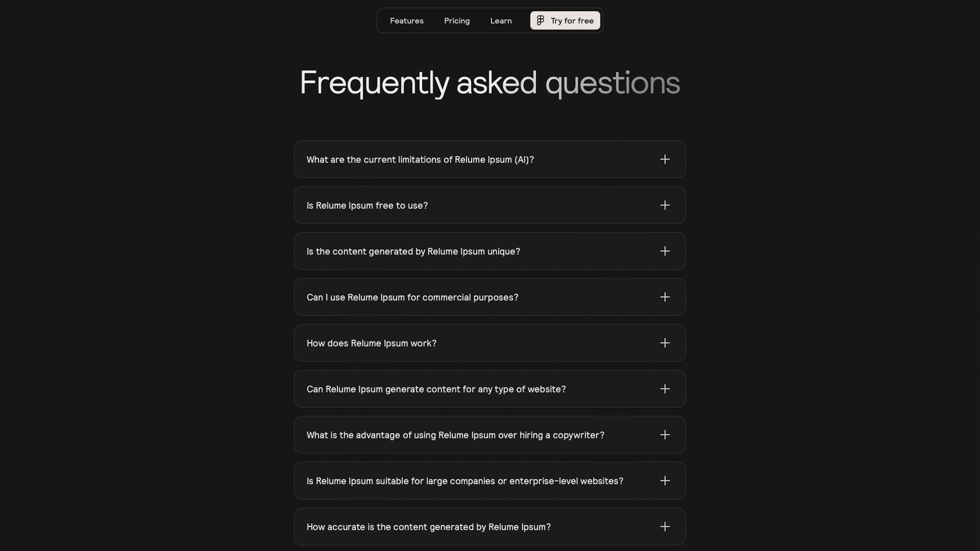The image size is (980, 551).
Task: Open the 'Can I use Relume Ipsum for commercial purposes?' row
Action: 412,298
